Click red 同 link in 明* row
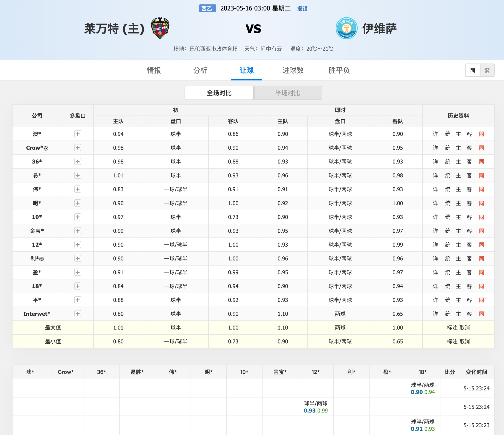The image size is (504, 435). (481, 203)
